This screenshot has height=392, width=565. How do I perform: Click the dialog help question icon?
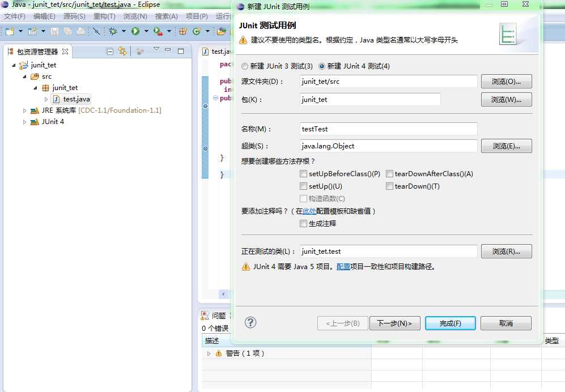click(x=250, y=322)
